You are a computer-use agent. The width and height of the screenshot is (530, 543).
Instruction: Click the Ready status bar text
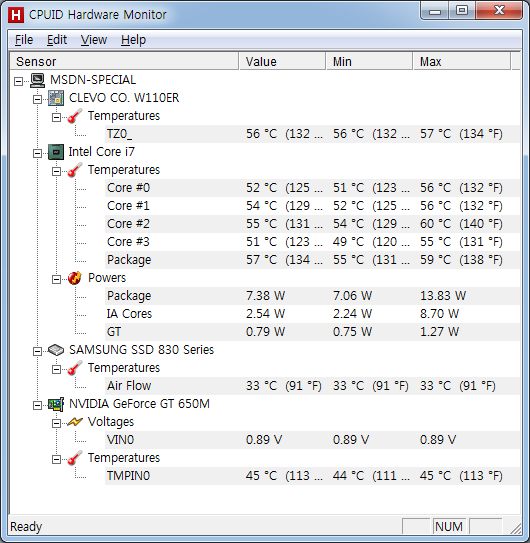tap(26, 527)
